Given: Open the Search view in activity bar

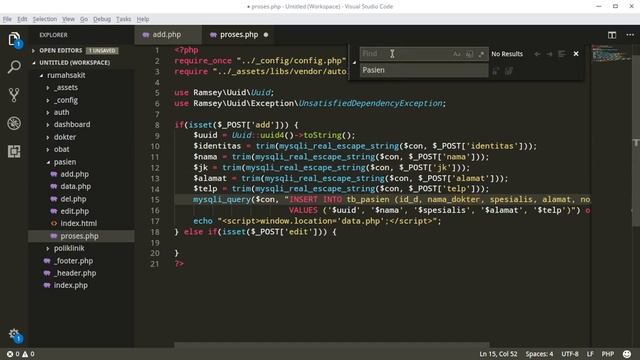Looking at the screenshot, I should coord(14,67).
